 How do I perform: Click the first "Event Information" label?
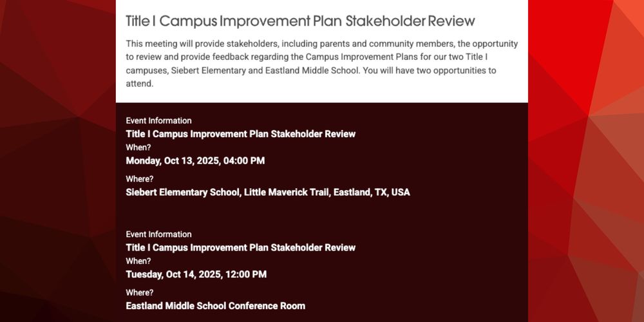[x=158, y=120]
